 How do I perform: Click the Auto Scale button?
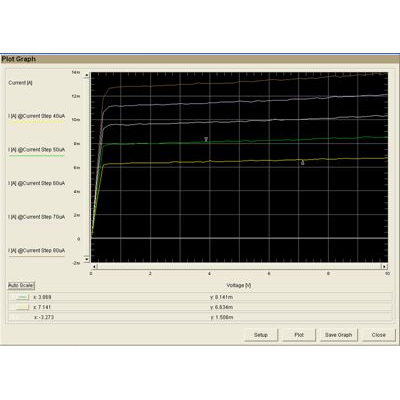tap(21, 286)
